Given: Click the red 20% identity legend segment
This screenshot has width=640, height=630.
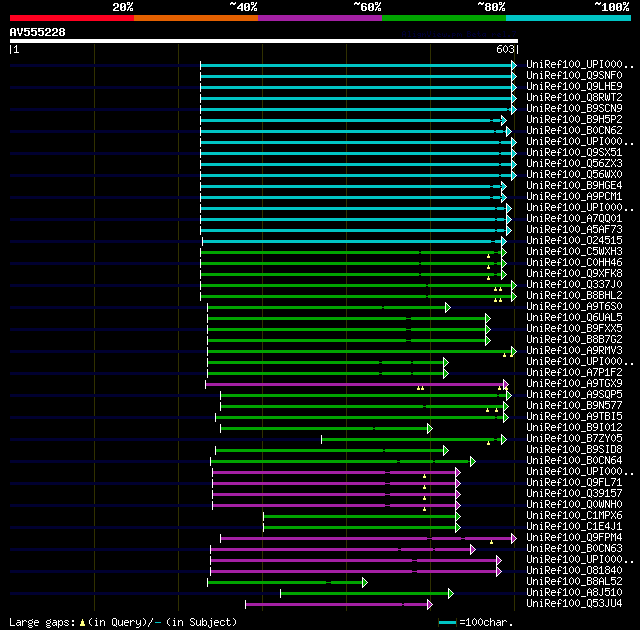Looking at the screenshot, I should point(72,18).
